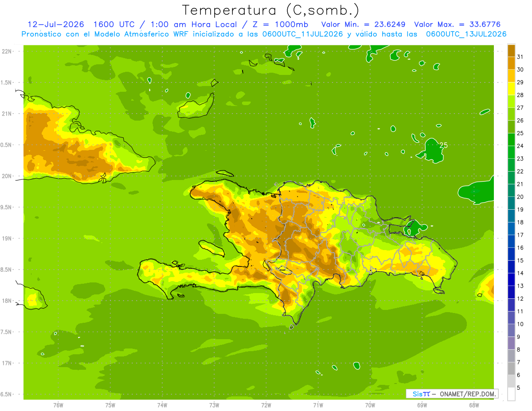
Task: Click the teal legend swatch between 19 and 20
Action: coord(511,203)
